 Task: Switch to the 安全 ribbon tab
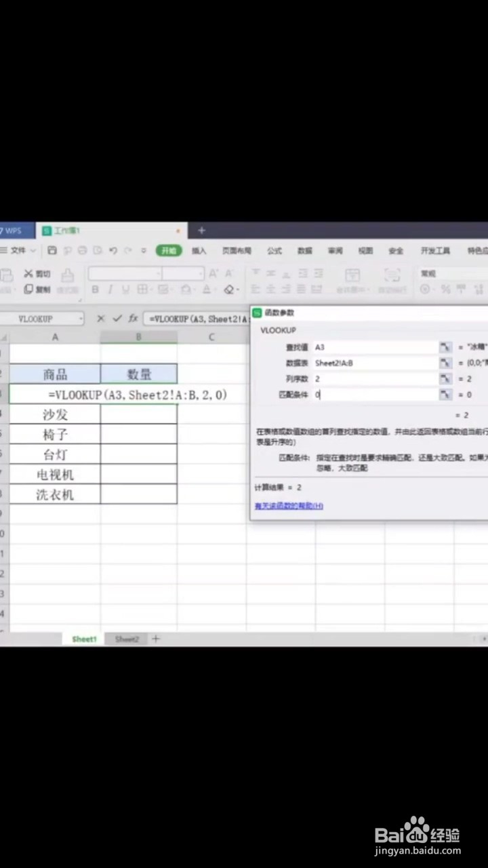[x=396, y=250]
